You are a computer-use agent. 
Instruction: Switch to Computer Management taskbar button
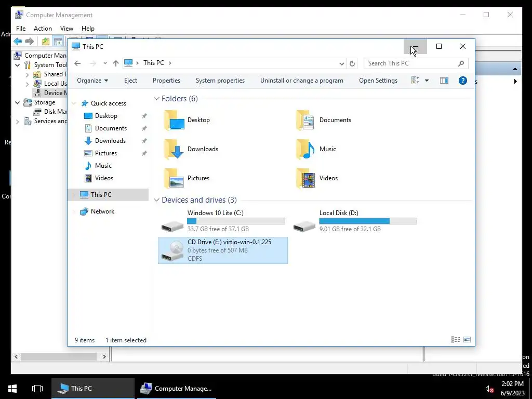coord(177,389)
